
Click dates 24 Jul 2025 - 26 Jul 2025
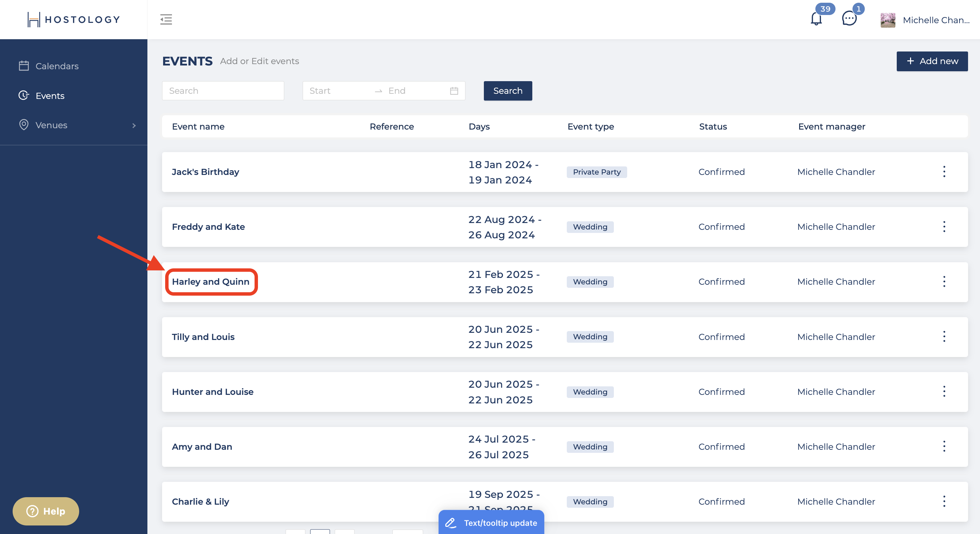click(501, 447)
